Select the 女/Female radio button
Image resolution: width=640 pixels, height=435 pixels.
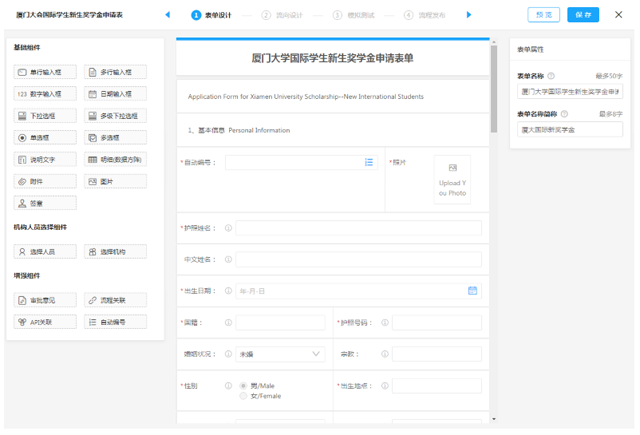(x=243, y=396)
